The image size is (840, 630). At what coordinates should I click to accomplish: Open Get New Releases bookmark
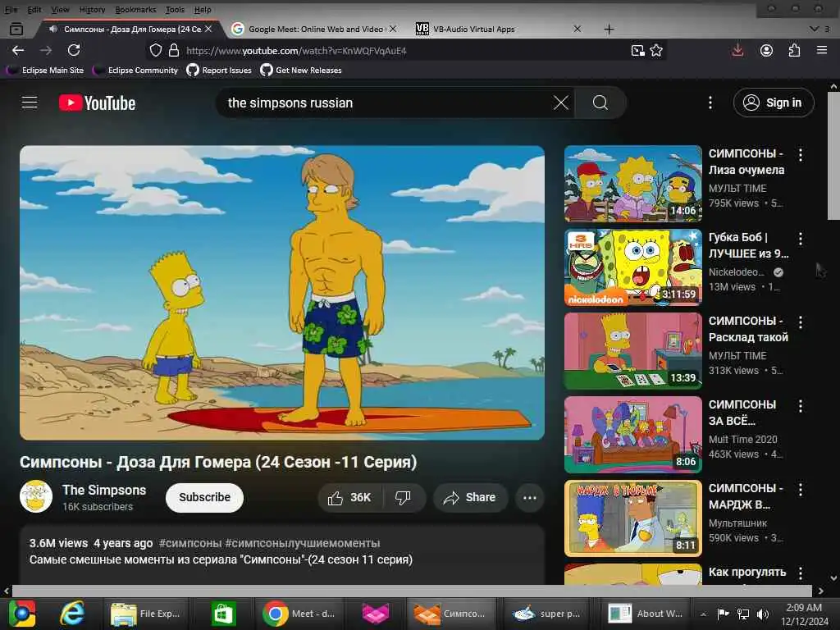[300, 71]
